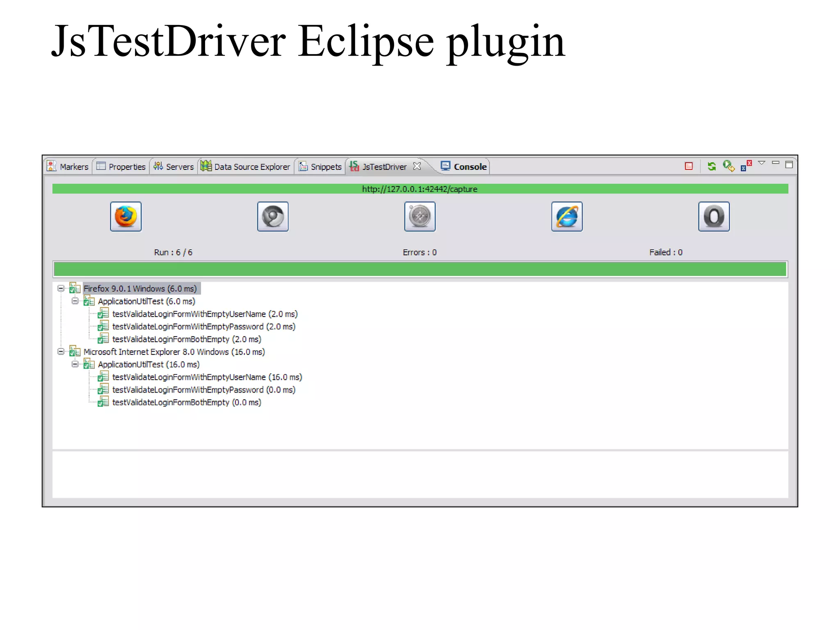Image resolution: width=840 pixels, height=630 pixels.
Task: Switch to the Snippets tab
Action: pos(320,167)
